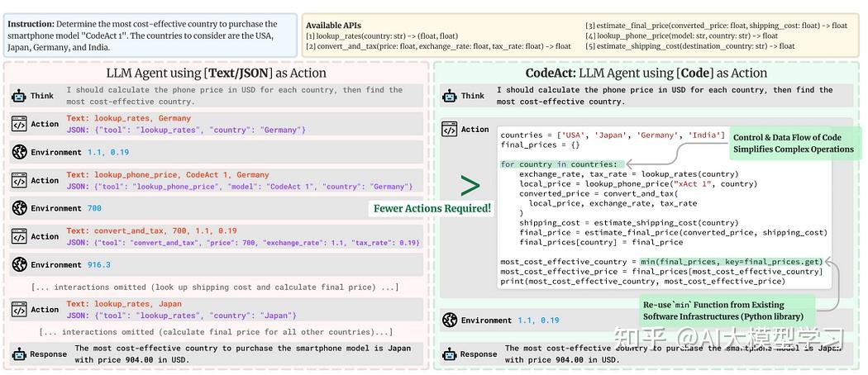Click the Action icon beside lookup_rates, Japan

(x=19, y=310)
